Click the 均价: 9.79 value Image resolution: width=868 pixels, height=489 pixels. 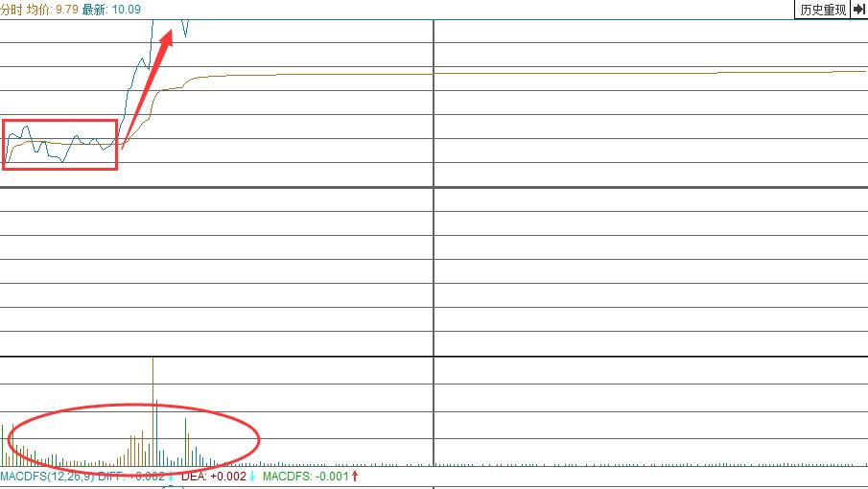pos(53,10)
